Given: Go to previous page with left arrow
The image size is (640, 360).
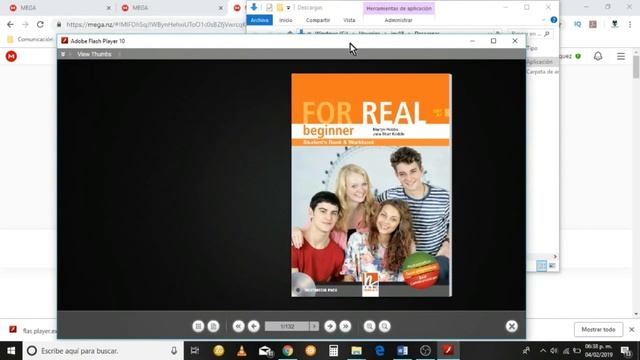Looking at the screenshot, I should click(x=254, y=326).
